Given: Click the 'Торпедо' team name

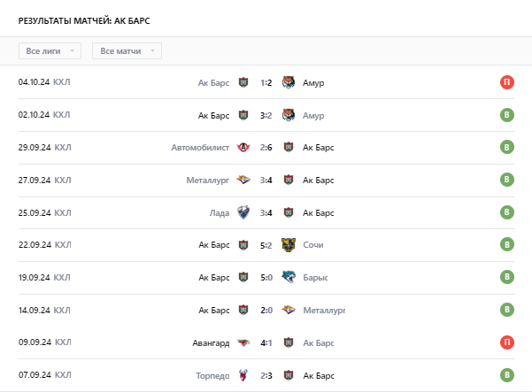Looking at the screenshot, I should [212, 375].
